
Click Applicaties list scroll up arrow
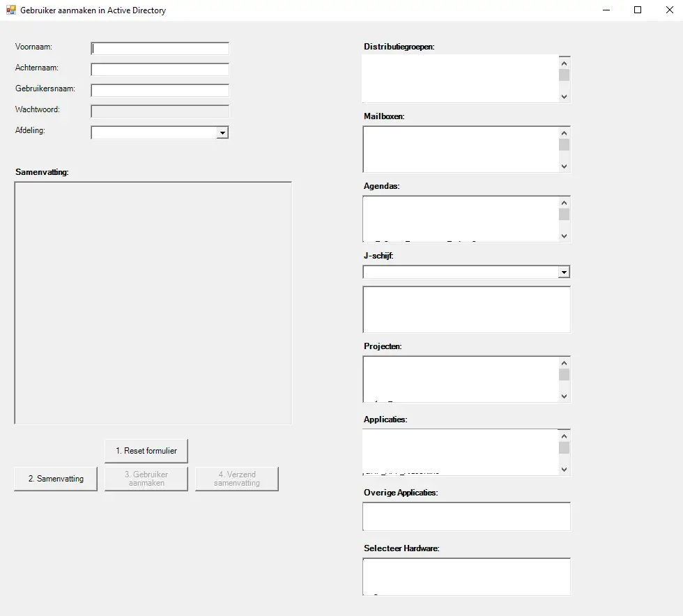click(x=564, y=436)
